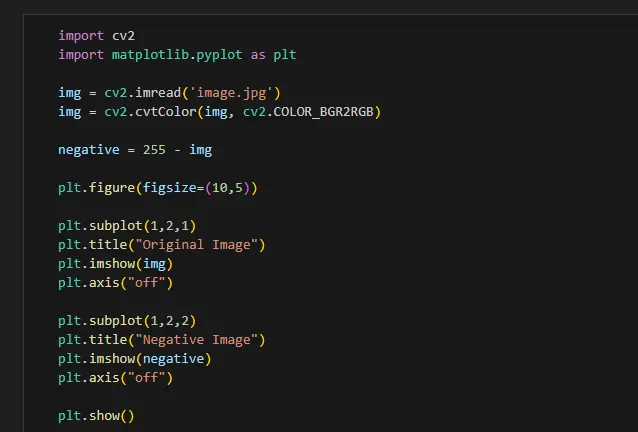Click the 'image.jpg' string literal

pos(232,93)
